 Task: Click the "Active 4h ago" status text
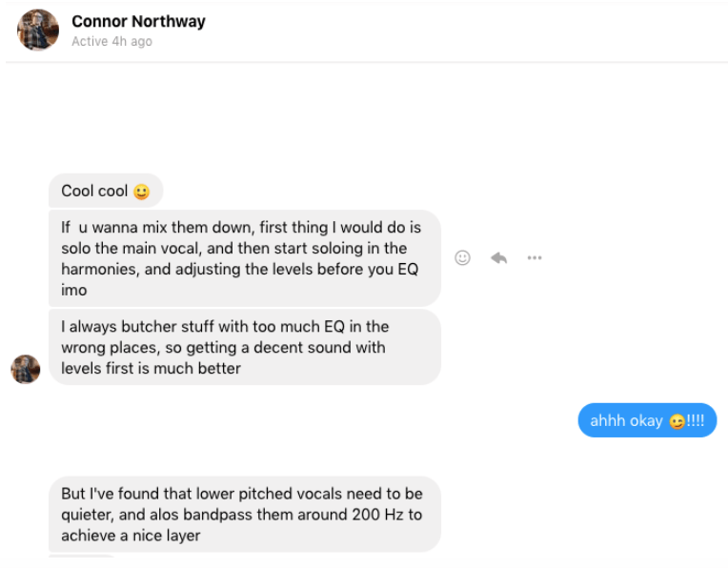pyautogui.click(x=111, y=42)
